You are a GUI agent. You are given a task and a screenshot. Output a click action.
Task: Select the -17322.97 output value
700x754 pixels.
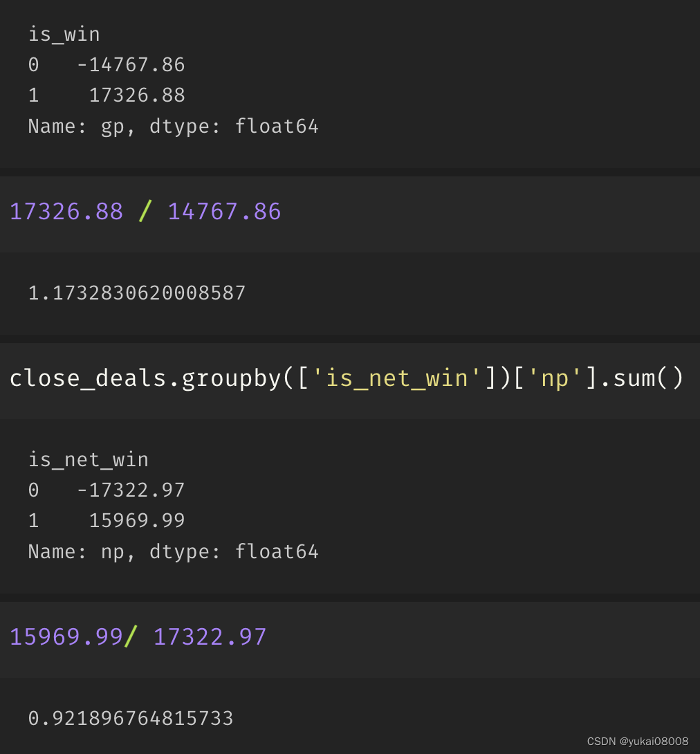point(131,490)
